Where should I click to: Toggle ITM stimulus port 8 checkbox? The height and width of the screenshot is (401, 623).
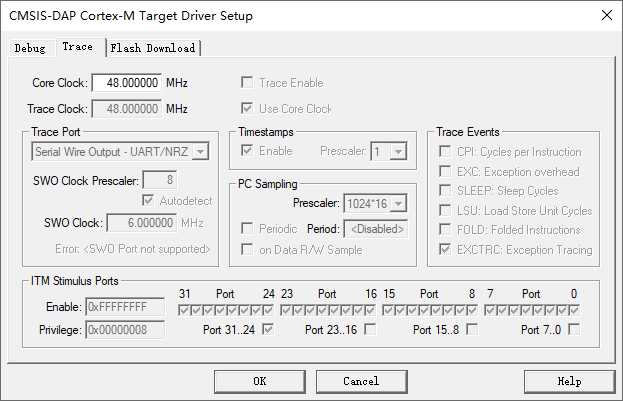472,310
